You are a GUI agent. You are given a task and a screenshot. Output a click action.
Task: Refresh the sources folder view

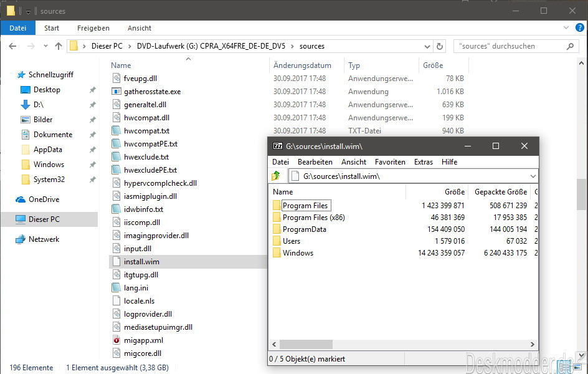click(x=440, y=46)
